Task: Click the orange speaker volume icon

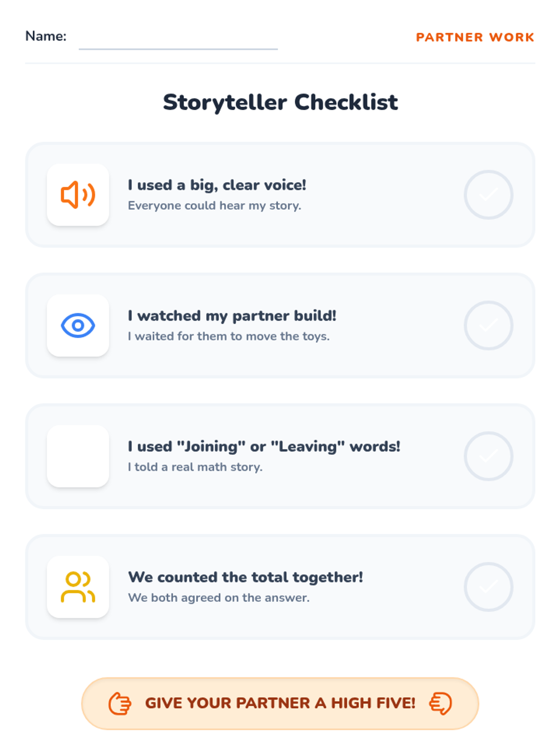Action: click(78, 195)
